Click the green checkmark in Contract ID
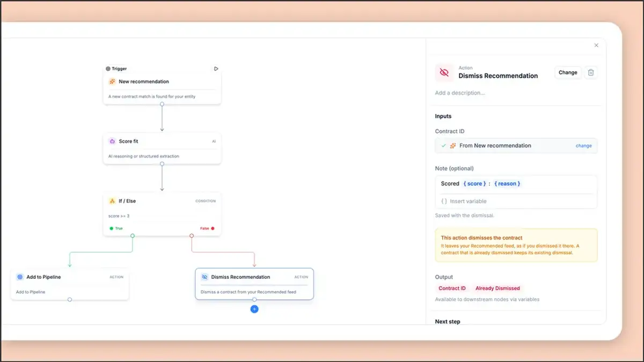 [x=443, y=145]
